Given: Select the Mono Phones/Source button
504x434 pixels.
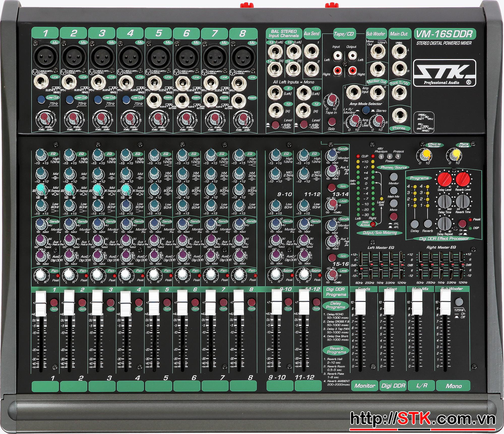Looking at the screenshot, I should [x=394, y=203].
